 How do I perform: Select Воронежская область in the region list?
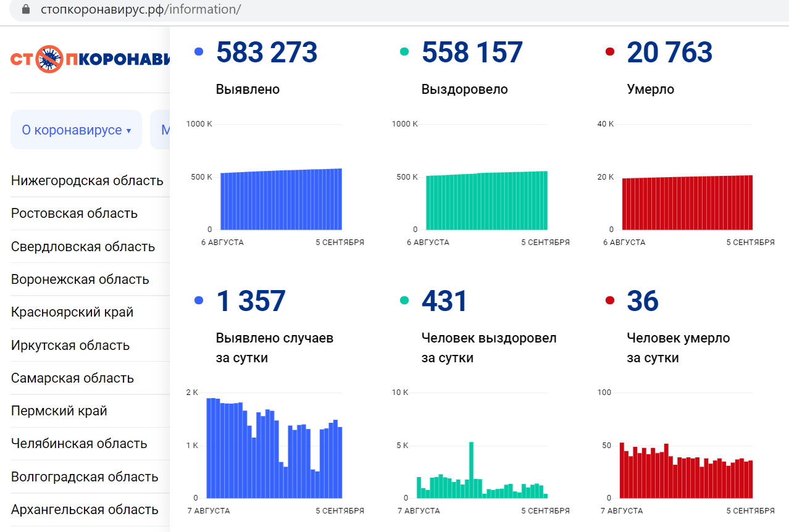(x=80, y=280)
